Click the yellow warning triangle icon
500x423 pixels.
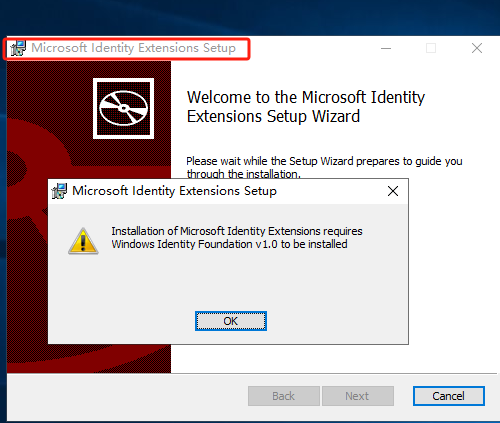83,241
